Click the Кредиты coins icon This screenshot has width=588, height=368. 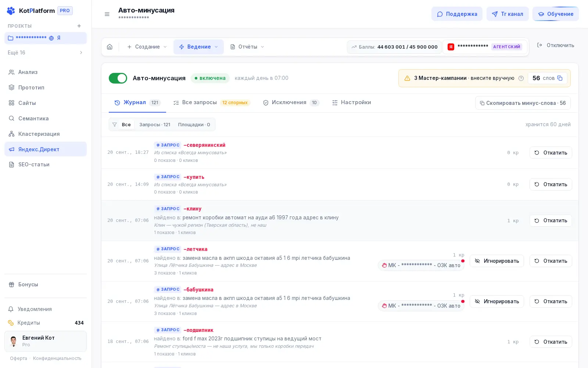tap(11, 323)
